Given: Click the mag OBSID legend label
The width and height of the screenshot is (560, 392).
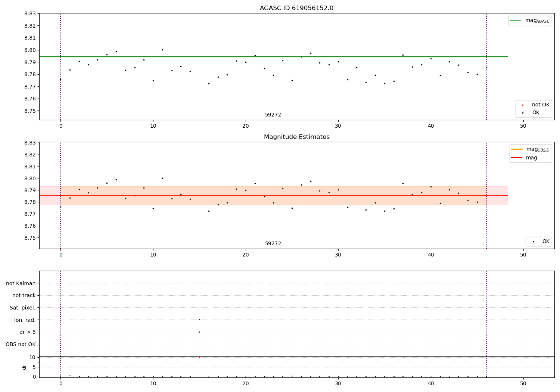Looking at the screenshot, I should click(538, 149).
